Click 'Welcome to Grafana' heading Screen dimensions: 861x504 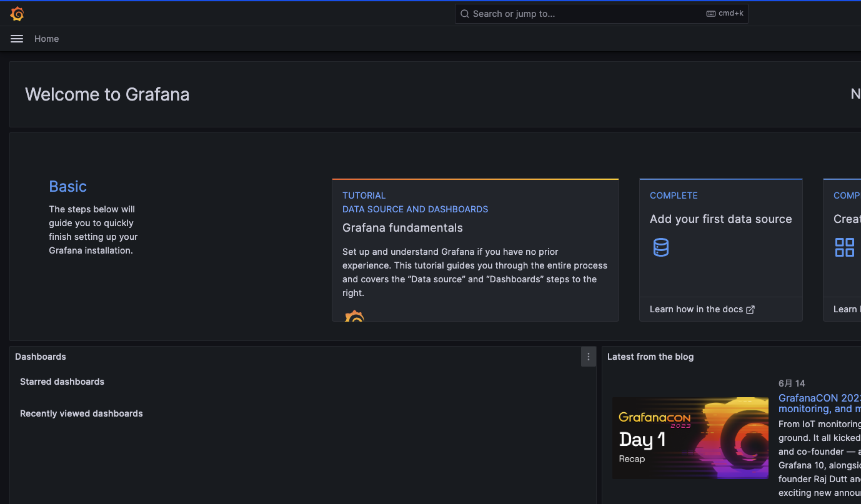(107, 94)
